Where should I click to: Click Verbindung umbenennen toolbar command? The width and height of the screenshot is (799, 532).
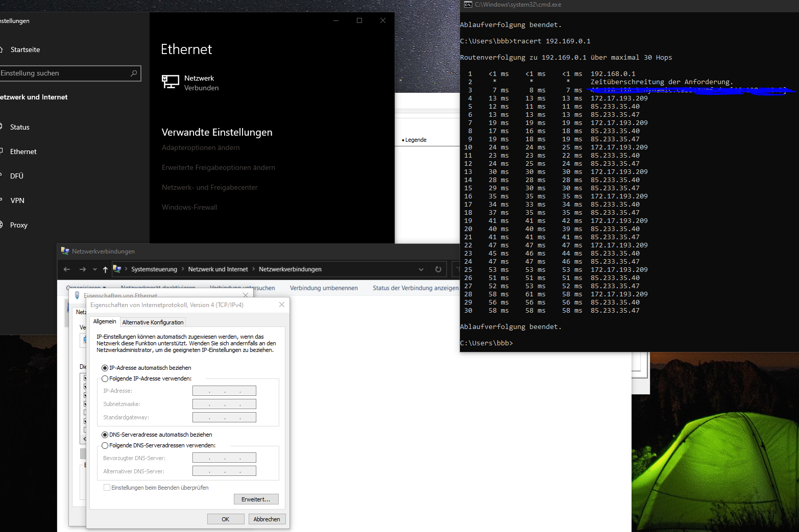click(324, 288)
